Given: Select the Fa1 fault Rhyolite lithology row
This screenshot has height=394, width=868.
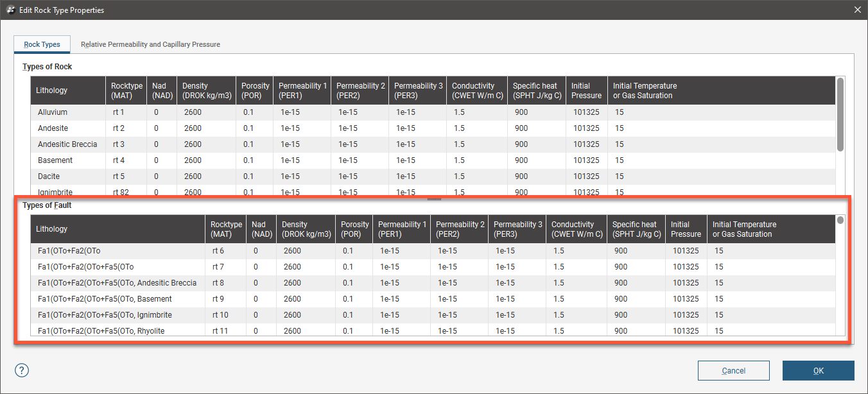Looking at the screenshot, I should (x=101, y=331).
